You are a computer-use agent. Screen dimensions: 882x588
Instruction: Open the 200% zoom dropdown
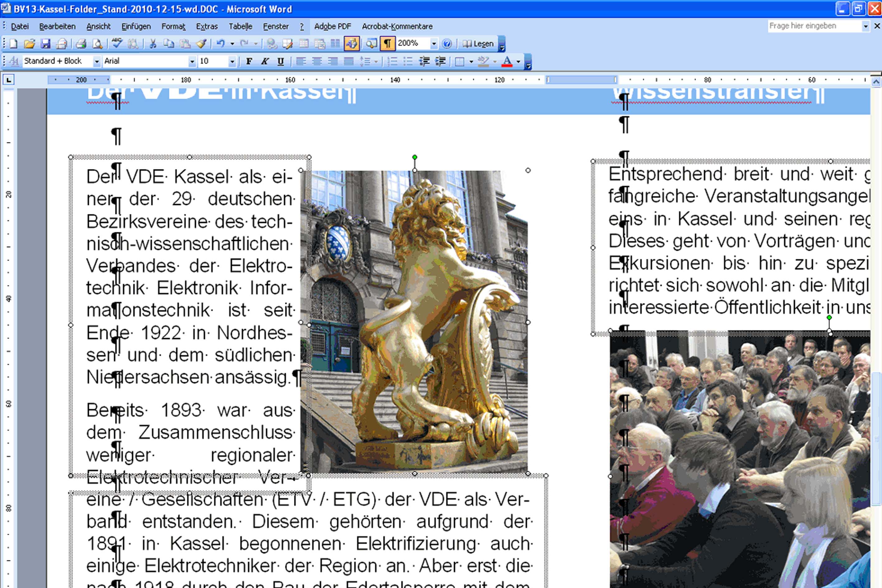click(434, 44)
